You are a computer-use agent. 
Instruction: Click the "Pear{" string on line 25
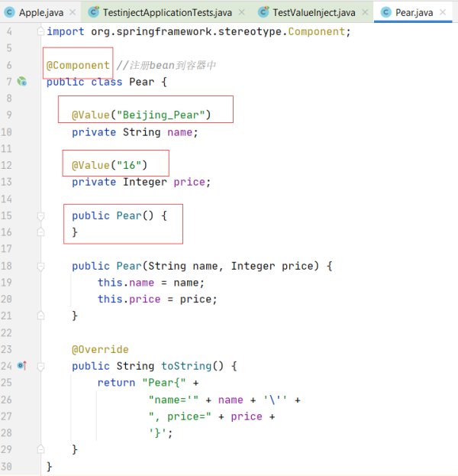pos(164,382)
